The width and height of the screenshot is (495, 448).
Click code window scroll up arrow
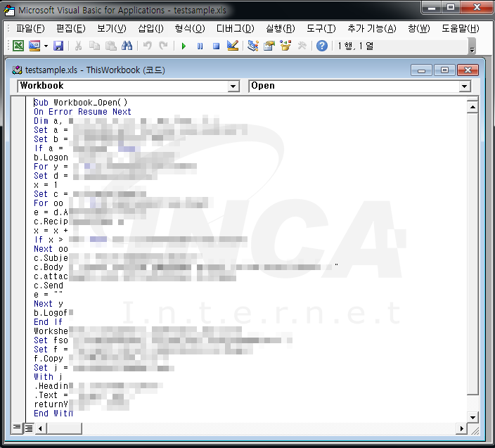tap(472, 107)
